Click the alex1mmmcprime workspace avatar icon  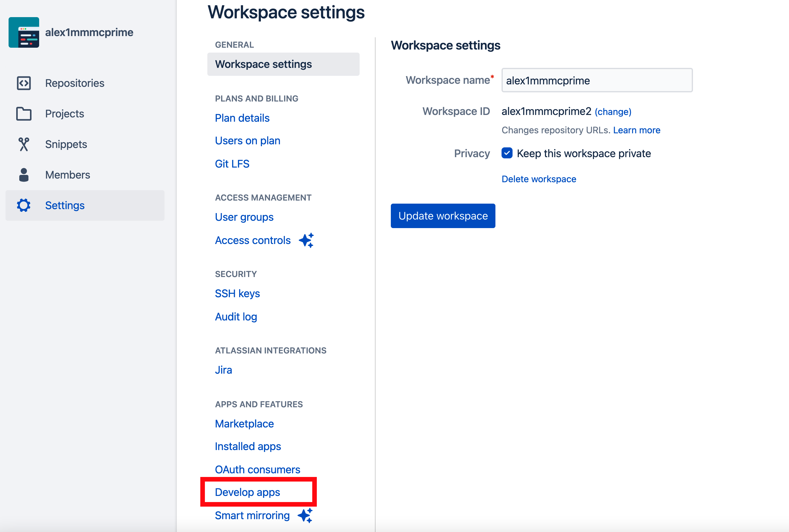pos(24,33)
